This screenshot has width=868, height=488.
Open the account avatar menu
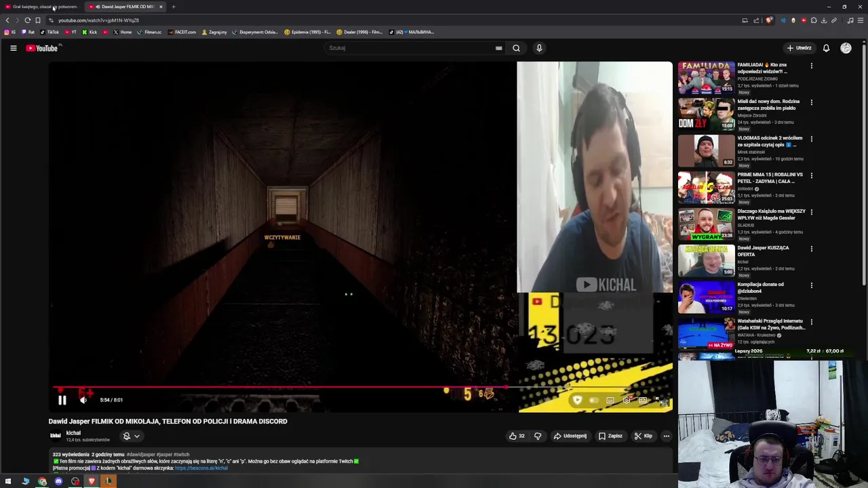click(x=846, y=48)
